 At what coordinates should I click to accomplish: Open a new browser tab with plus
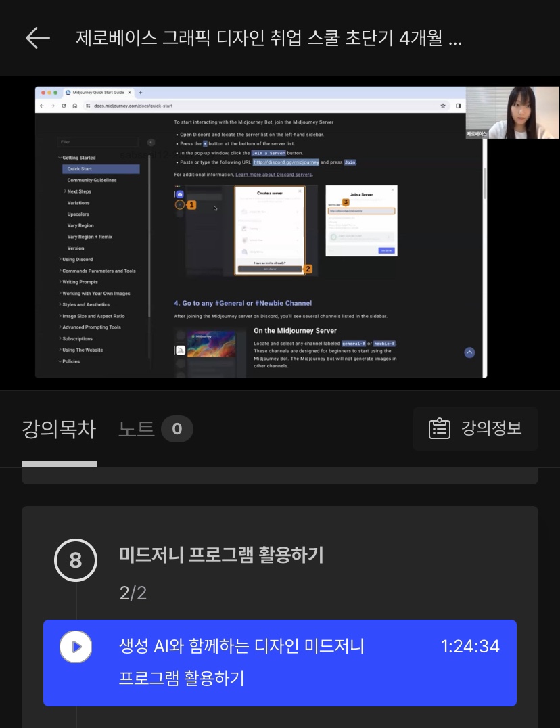(141, 93)
